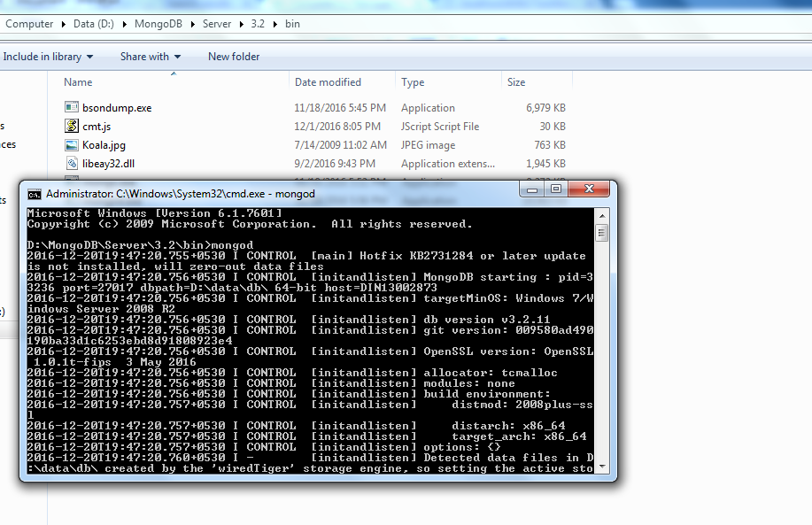Click the libeay32.dll file icon
The image size is (812, 525).
[x=73, y=164]
